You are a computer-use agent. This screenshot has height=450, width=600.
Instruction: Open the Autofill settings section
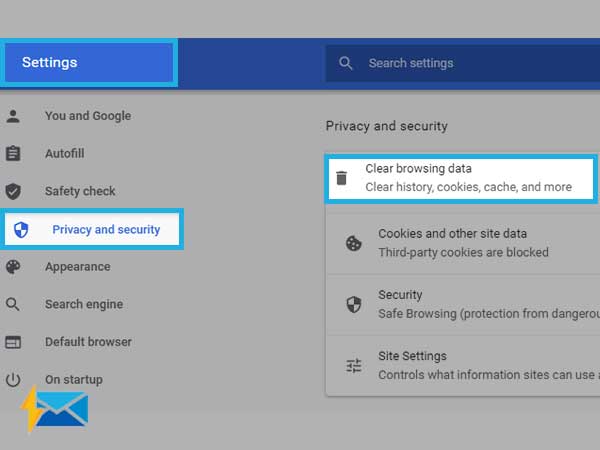pos(65,153)
